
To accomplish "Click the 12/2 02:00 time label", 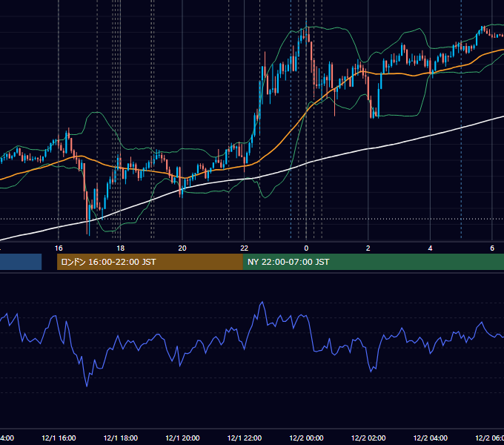I will pos(368,438).
